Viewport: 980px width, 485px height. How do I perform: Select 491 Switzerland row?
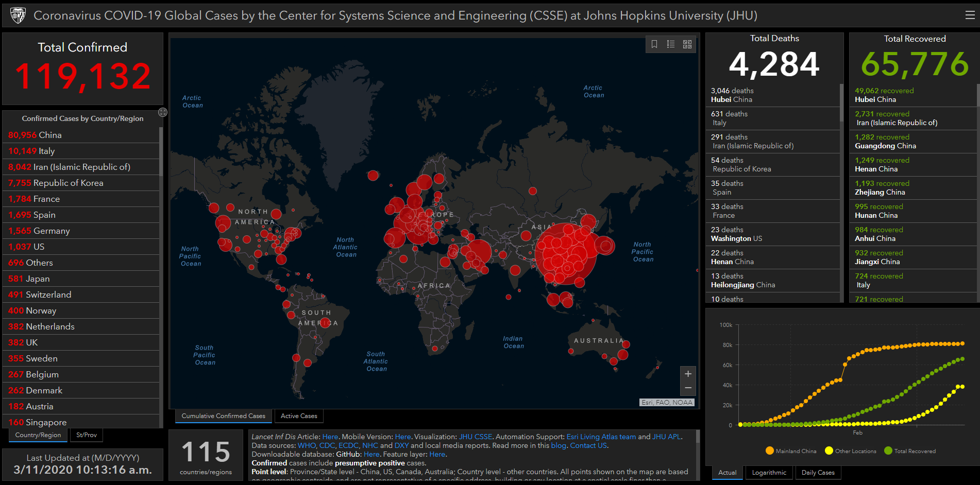81,295
